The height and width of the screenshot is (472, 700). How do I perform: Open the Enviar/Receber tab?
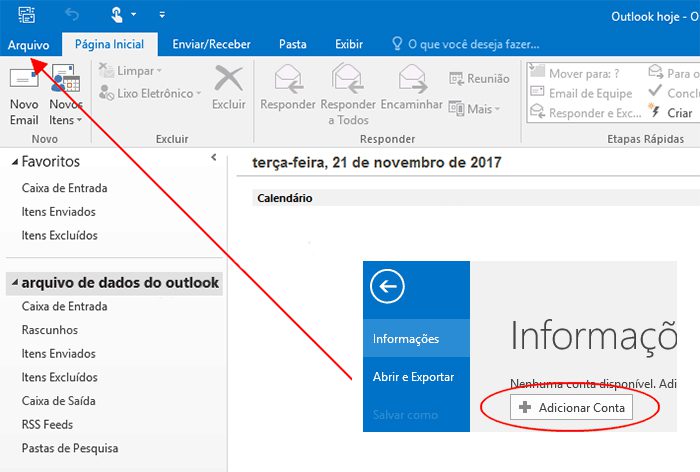pyautogui.click(x=212, y=44)
